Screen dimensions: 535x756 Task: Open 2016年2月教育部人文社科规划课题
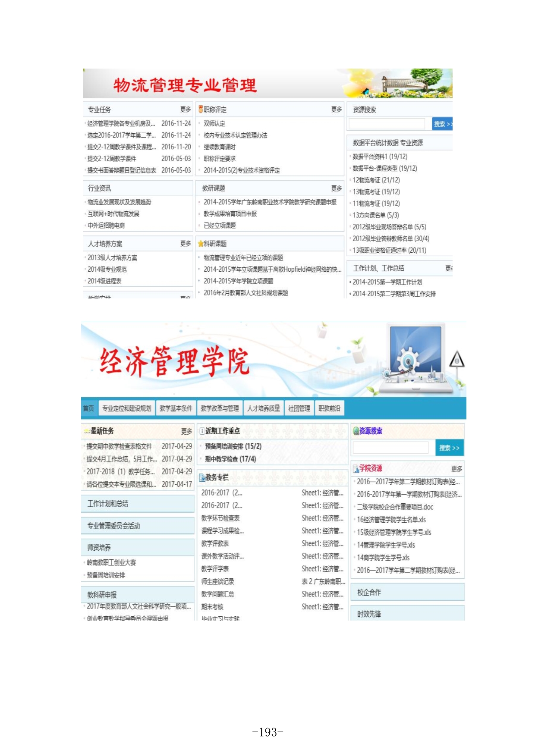[x=246, y=293]
